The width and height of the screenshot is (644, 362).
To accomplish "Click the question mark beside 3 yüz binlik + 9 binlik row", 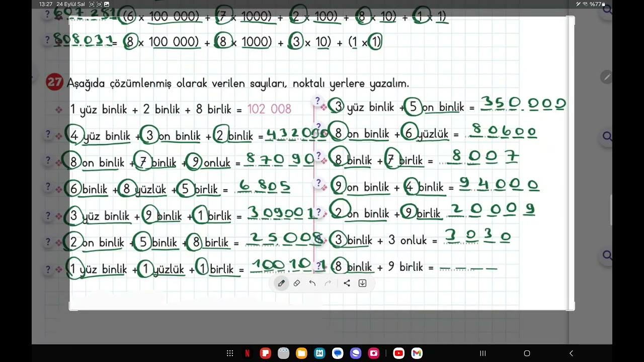I will (48, 215).
